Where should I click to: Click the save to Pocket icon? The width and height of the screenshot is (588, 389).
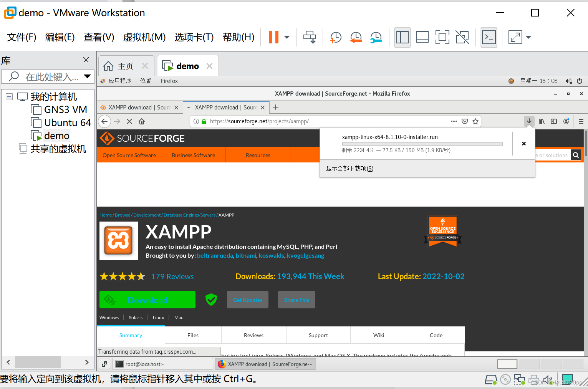pos(465,121)
